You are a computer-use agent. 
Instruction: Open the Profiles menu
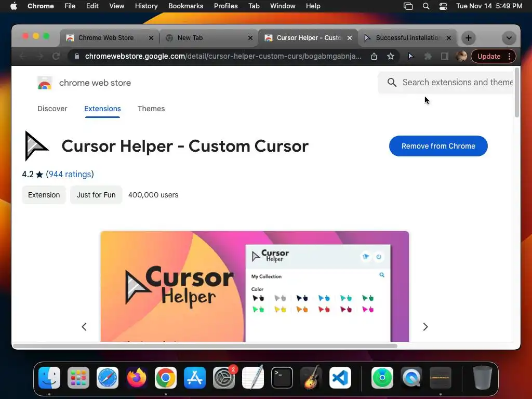(x=225, y=6)
